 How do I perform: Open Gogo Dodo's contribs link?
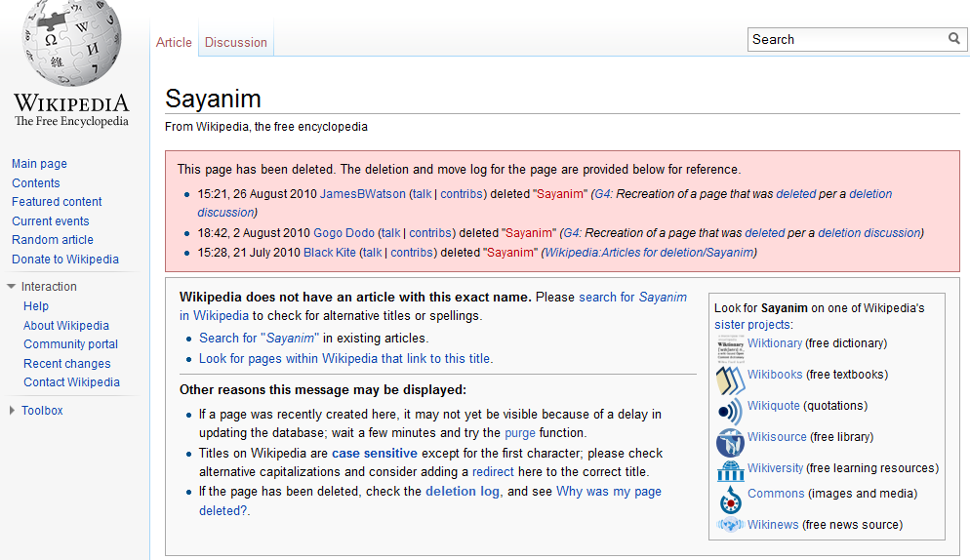tap(430, 232)
